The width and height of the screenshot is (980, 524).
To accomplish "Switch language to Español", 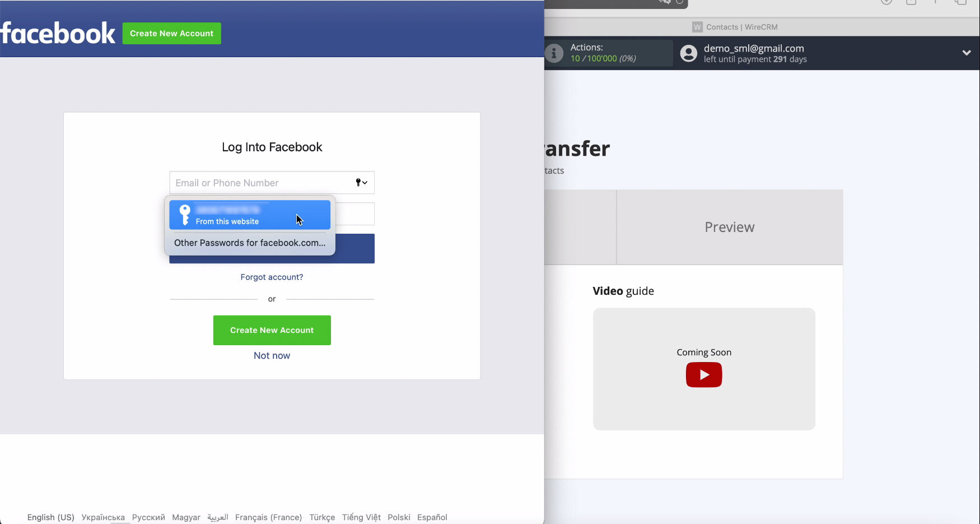I will click(x=432, y=517).
